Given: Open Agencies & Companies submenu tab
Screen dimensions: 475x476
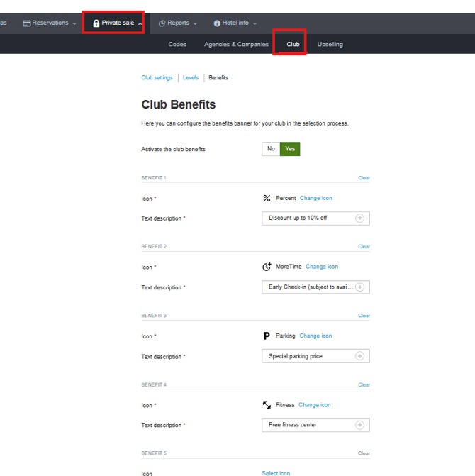Looking at the screenshot, I should 236,44.
